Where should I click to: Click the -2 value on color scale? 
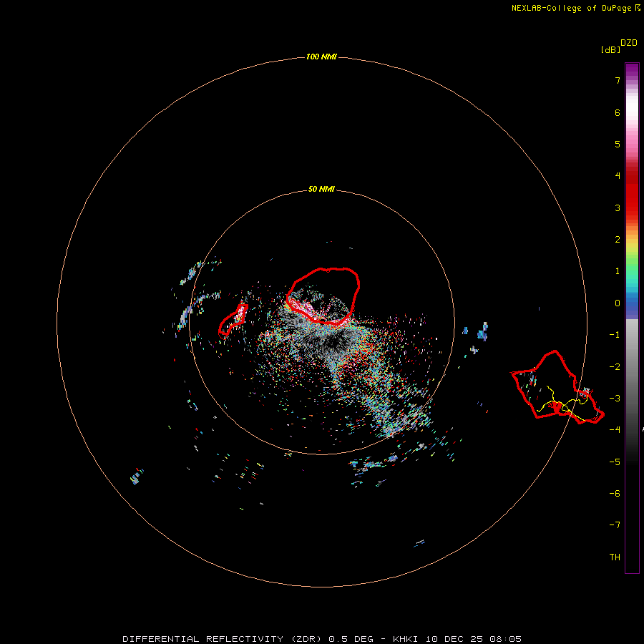click(615, 366)
